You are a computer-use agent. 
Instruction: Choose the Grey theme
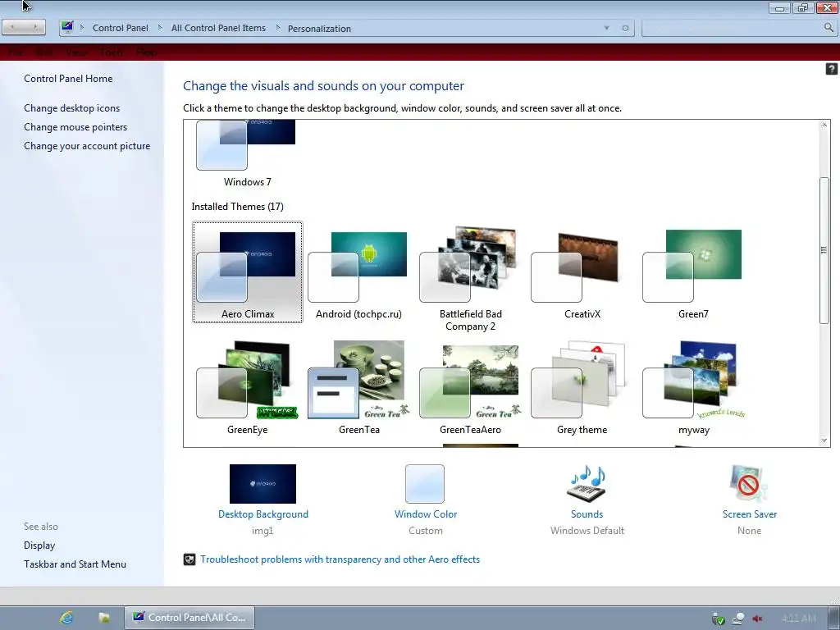(x=582, y=388)
